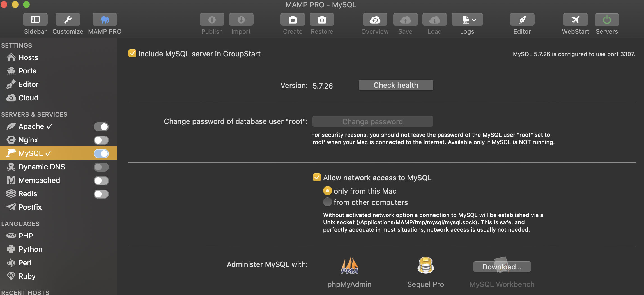The width and height of the screenshot is (644, 295).
Task: Select Hosts in the settings sidebar
Action: [58, 57]
